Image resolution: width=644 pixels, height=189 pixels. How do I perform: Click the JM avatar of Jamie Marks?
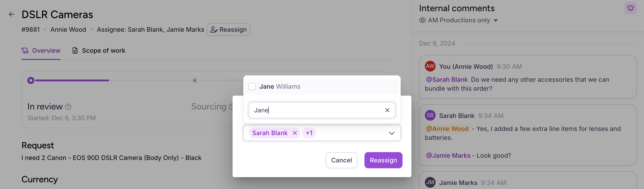(430, 183)
